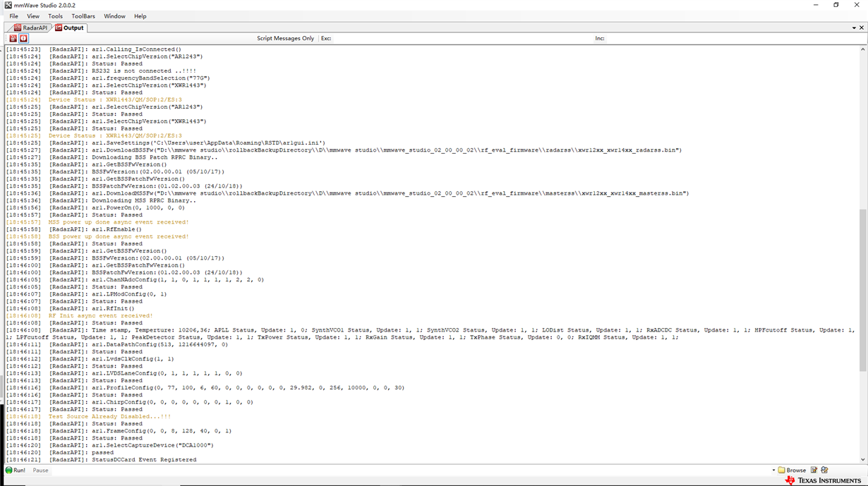Open the View menu
The width and height of the screenshot is (868, 486).
tap(33, 16)
